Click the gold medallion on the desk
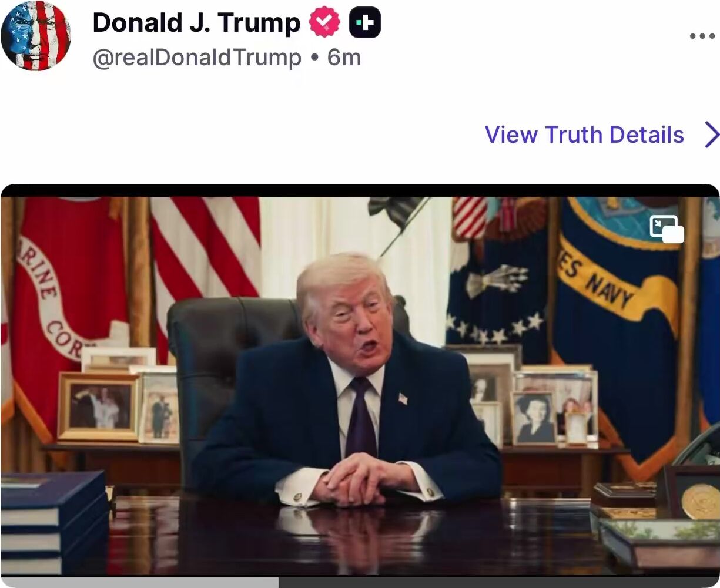 click(x=701, y=501)
